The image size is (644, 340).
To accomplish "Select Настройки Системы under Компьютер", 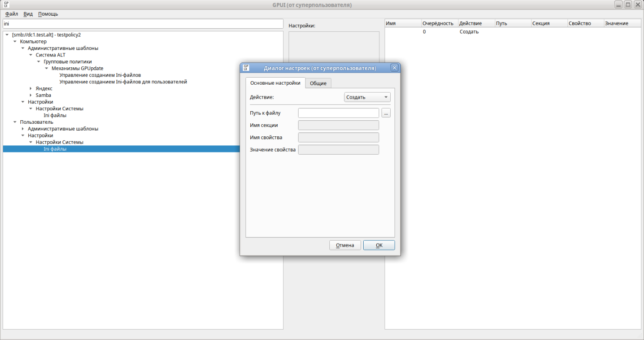I will 60,109.
